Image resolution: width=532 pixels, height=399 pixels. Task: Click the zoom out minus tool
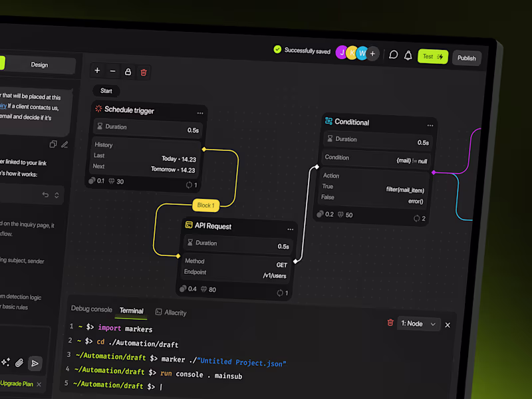(112, 71)
